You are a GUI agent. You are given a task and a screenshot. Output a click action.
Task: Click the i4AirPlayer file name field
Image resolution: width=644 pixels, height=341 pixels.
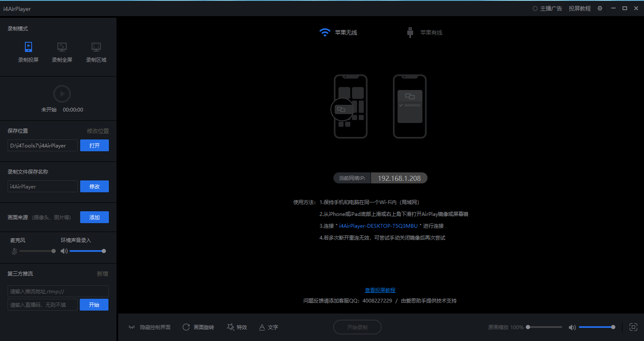(43, 186)
